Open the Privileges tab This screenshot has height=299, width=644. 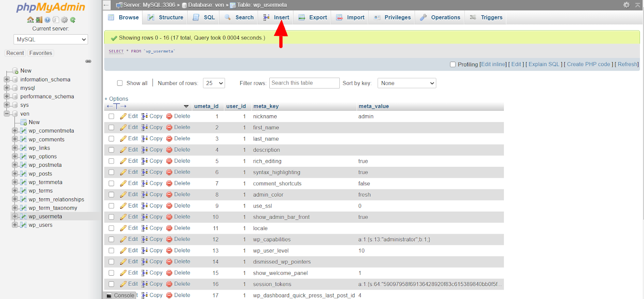392,17
